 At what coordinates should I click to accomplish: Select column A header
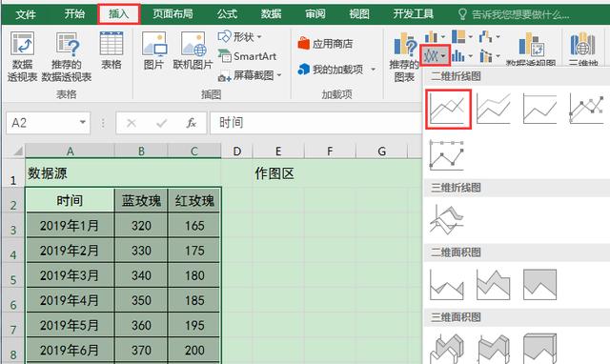pos(70,151)
